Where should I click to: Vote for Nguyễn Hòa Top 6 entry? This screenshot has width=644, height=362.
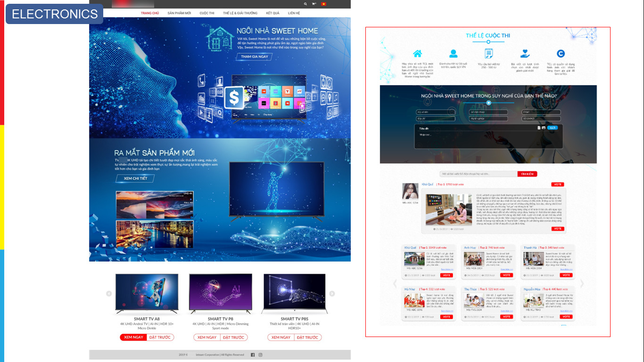566,317
